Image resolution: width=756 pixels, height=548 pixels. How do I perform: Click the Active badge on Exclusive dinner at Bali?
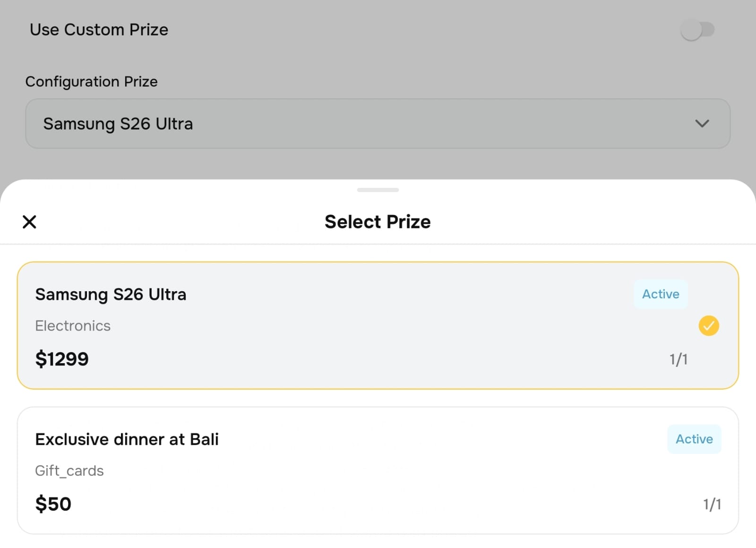click(694, 439)
